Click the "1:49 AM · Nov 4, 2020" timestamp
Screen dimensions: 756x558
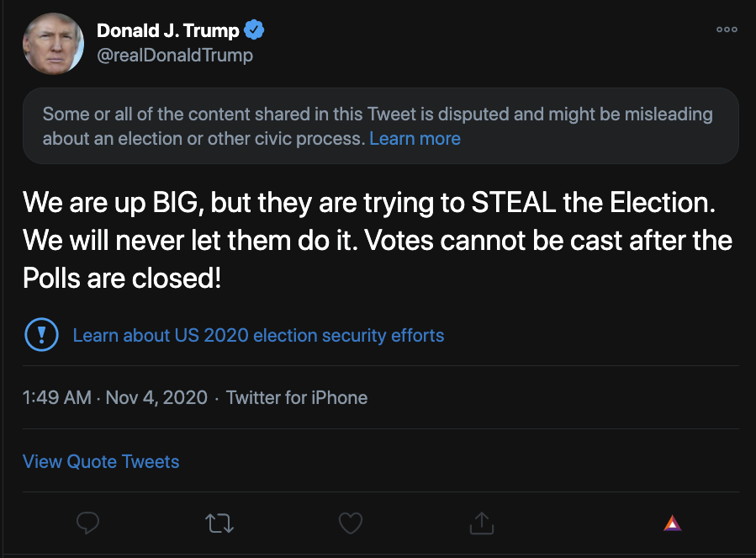[115, 397]
